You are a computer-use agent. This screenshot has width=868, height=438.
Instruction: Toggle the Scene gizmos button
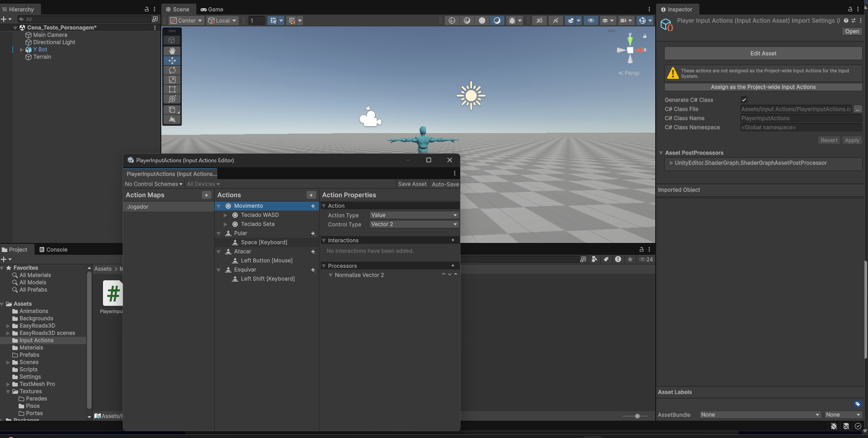coord(642,21)
